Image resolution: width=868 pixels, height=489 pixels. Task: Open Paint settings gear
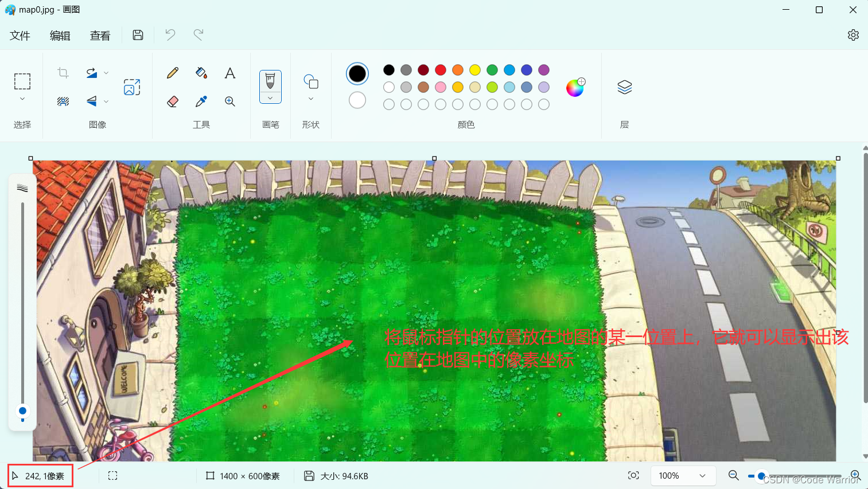(853, 35)
